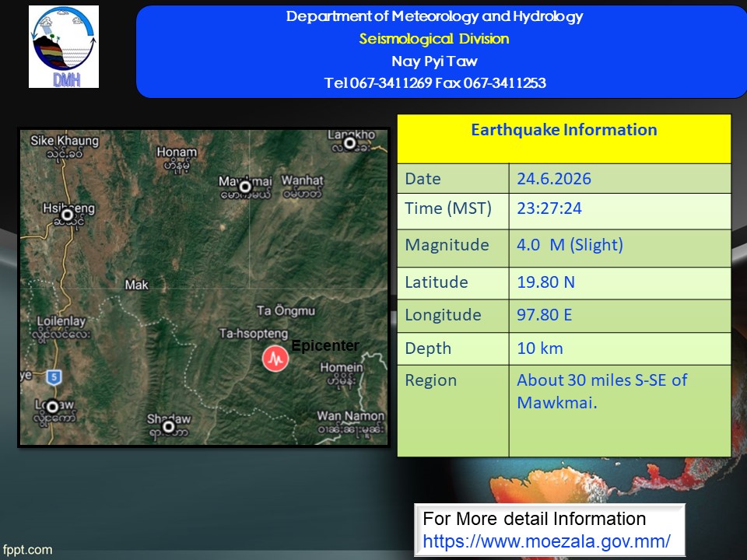Click the 'Latitude' row label

437,282
